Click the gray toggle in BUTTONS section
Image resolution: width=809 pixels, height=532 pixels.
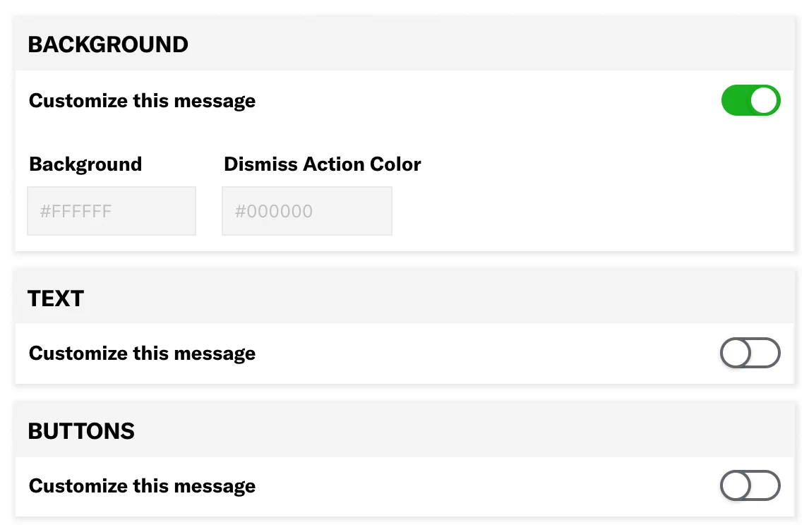tap(750, 485)
